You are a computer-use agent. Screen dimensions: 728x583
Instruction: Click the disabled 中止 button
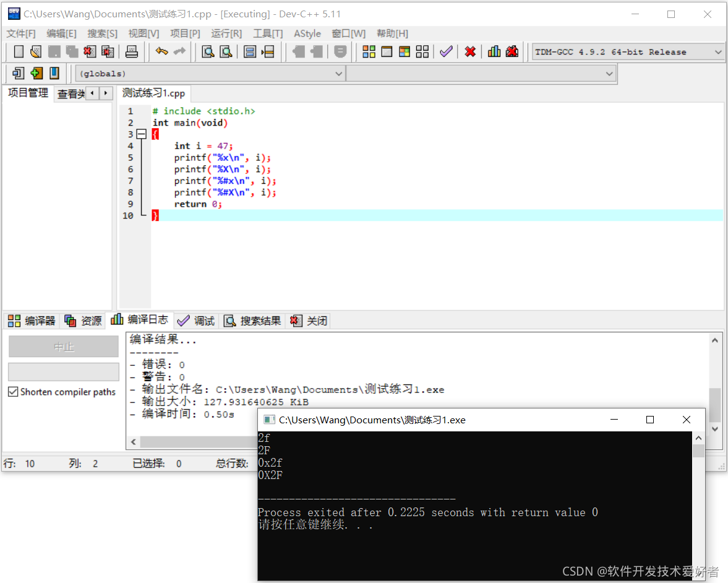coord(64,347)
